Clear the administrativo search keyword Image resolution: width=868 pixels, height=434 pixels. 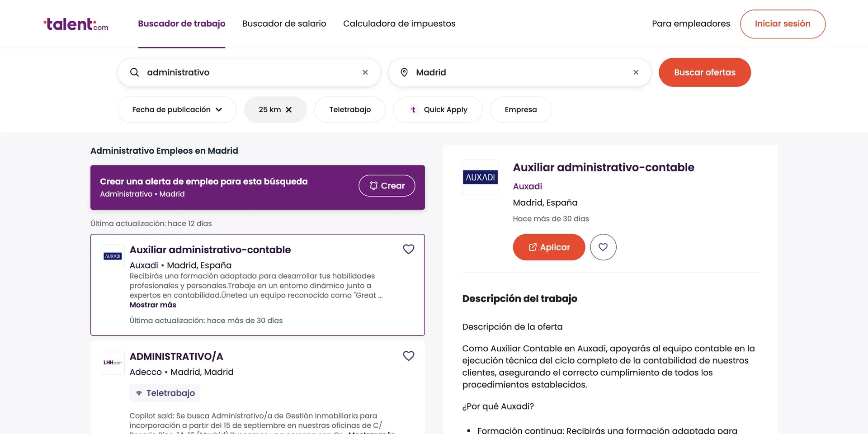click(x=365, y=72)
